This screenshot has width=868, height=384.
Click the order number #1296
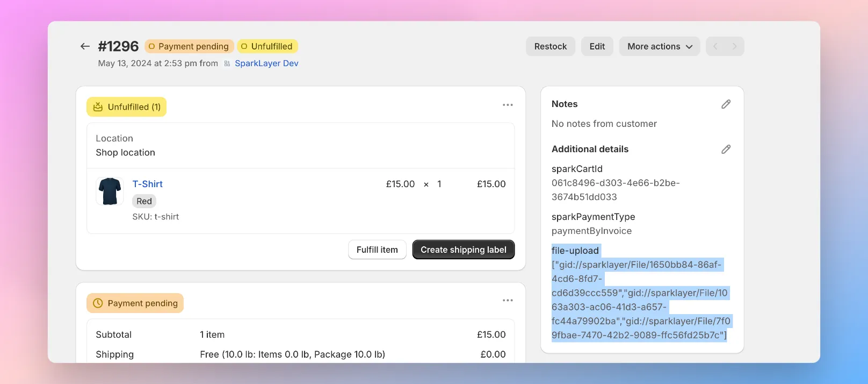coord(118,46)
